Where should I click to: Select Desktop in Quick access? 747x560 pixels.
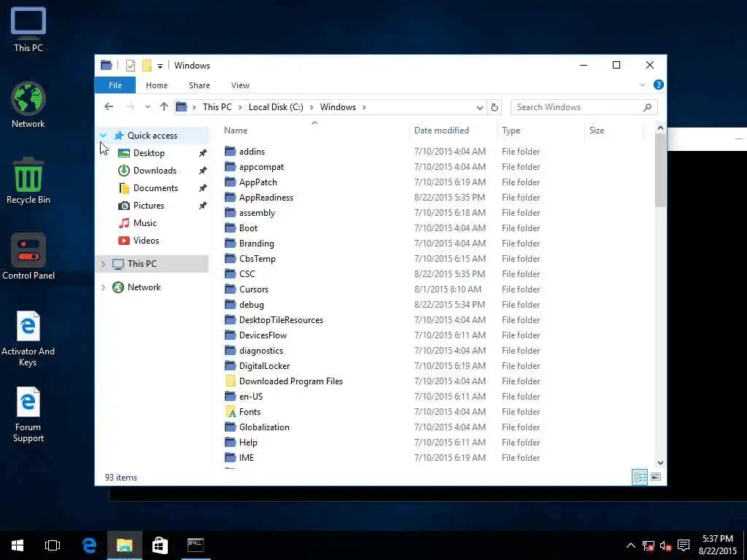point(149,153)
